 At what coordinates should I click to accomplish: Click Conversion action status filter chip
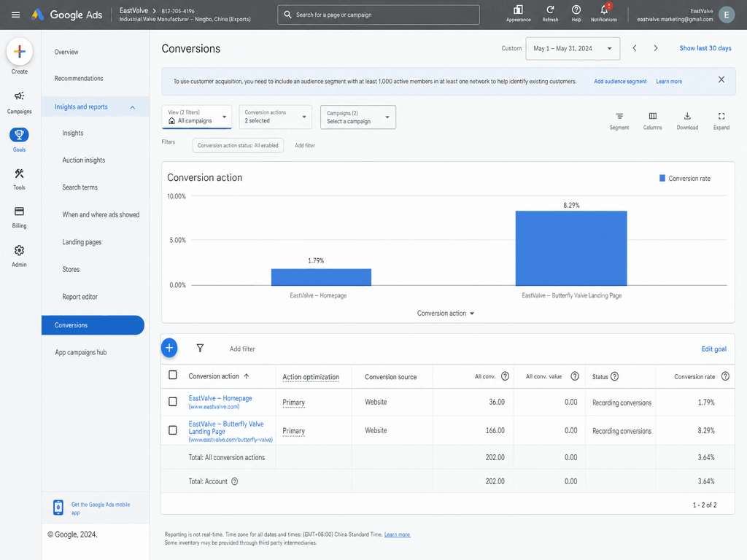(238, 146)
